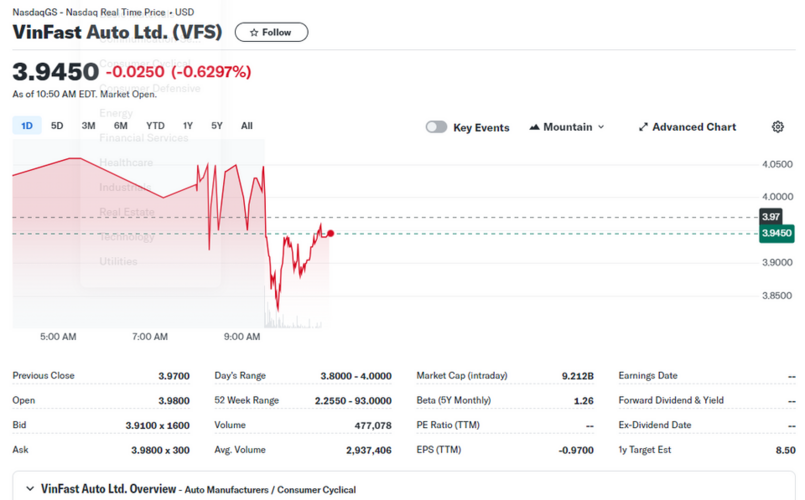Click the star Follow button
The width and height of the screenshot is (805, 500).
pyautogui.click(x=271, y=32)
